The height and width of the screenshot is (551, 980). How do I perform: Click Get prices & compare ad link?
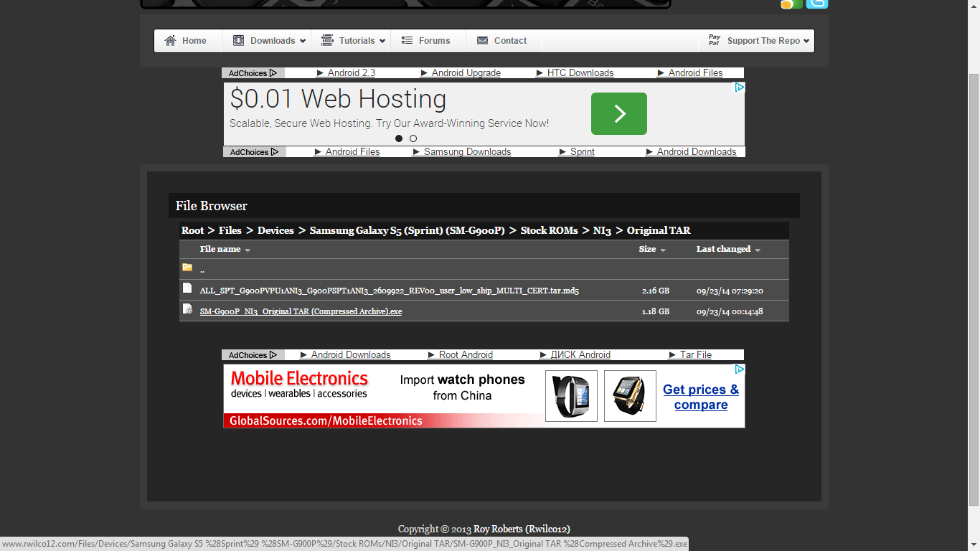tap(700, 397)
